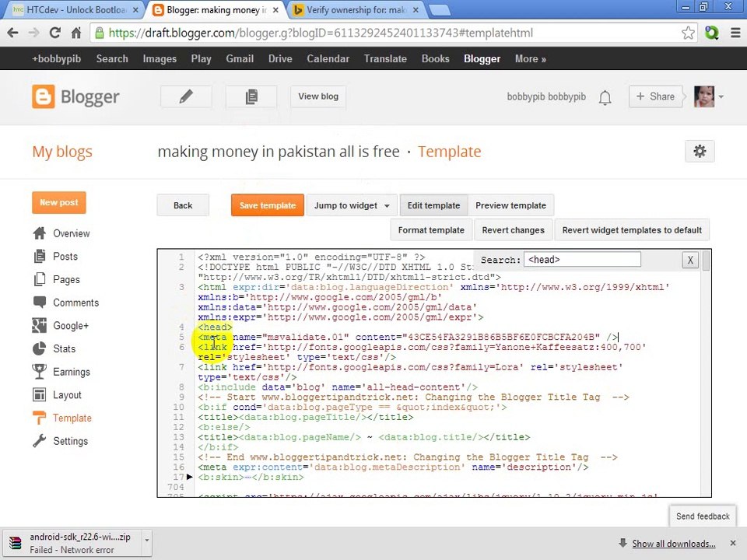Open Search in Google bar
This screenshot has height=560, width=747.
(x=112, y=58)
